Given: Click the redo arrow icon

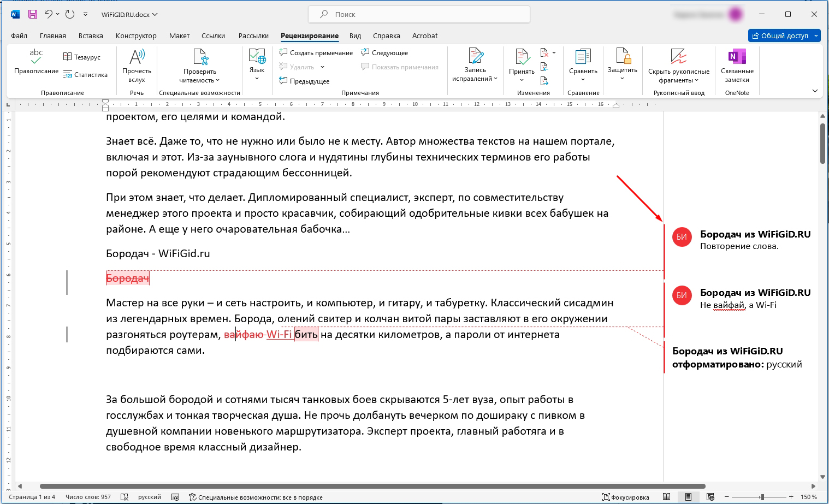Looking at the screenshot, I should [x=69, y=14].
